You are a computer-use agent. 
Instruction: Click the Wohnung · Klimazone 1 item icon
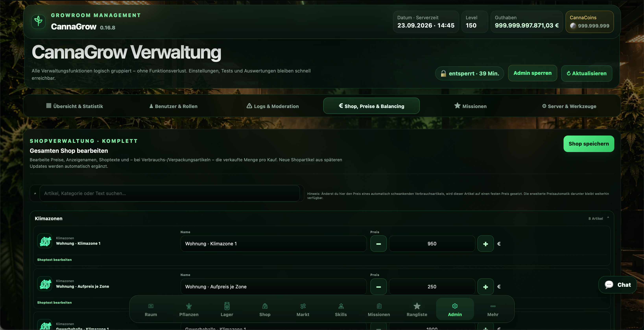[45, 241]
